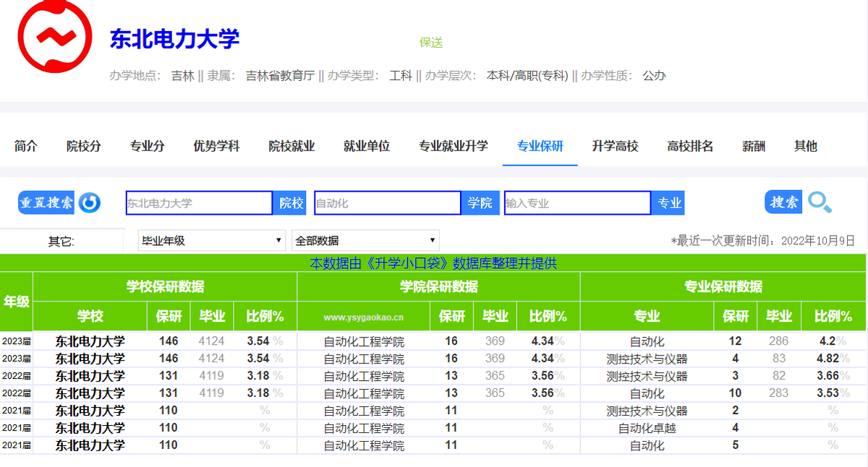Click the 专业保研数据 header
The image size is (868, 467).
[x=723, y=286]
